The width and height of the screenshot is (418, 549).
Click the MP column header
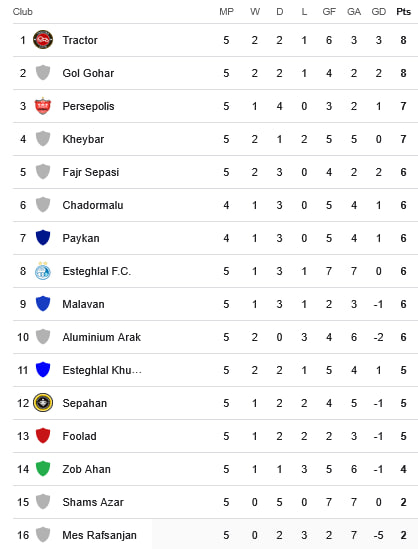226,12
